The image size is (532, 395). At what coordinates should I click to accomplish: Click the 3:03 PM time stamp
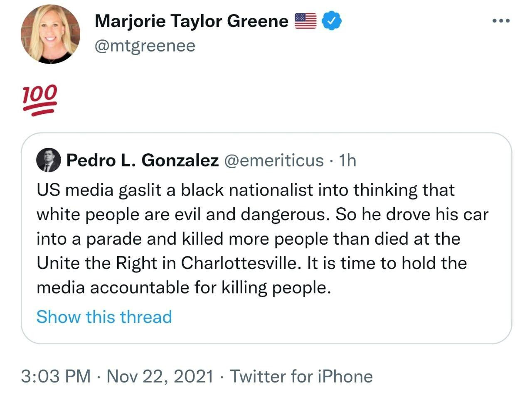tap(56, 376)
